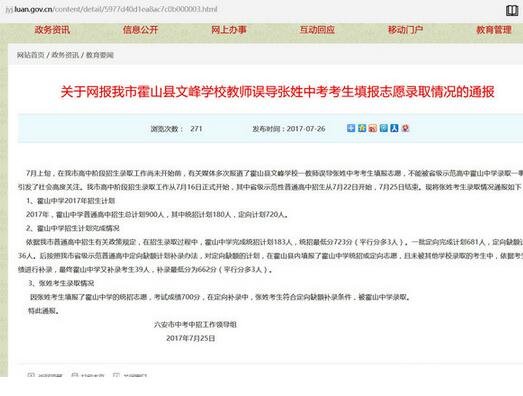Go to 网站首页 in the breadcrumb

pyautogui.click(x=31, y=55)
